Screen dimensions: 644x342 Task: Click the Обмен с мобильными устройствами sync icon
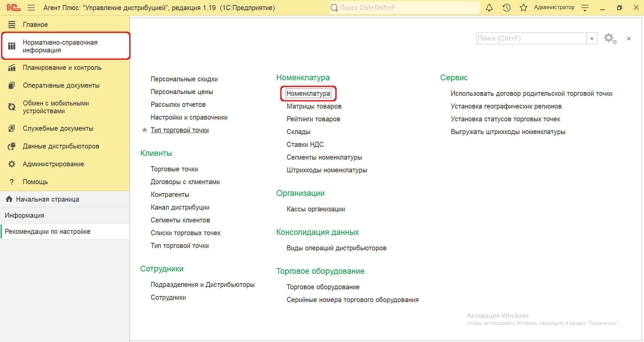[x=12, y=107]
